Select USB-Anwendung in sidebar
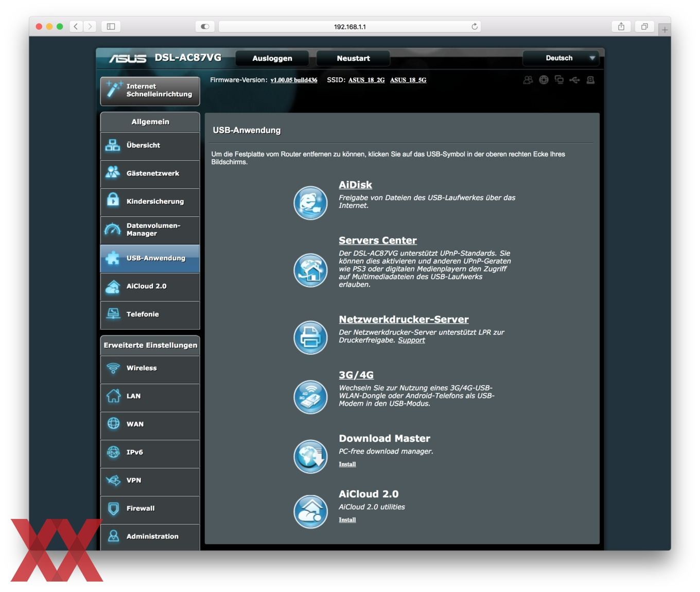 tap(150, 258)
